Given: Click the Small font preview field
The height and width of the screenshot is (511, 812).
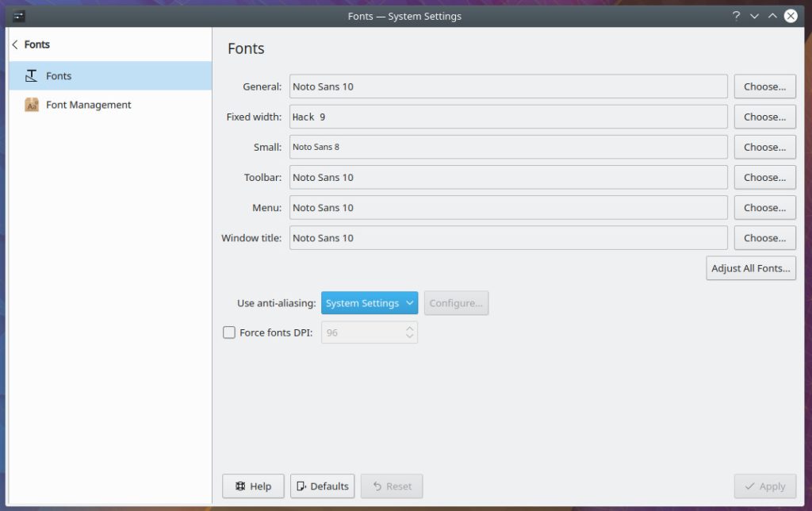Looking at the screenshot, I should (507, 147).
